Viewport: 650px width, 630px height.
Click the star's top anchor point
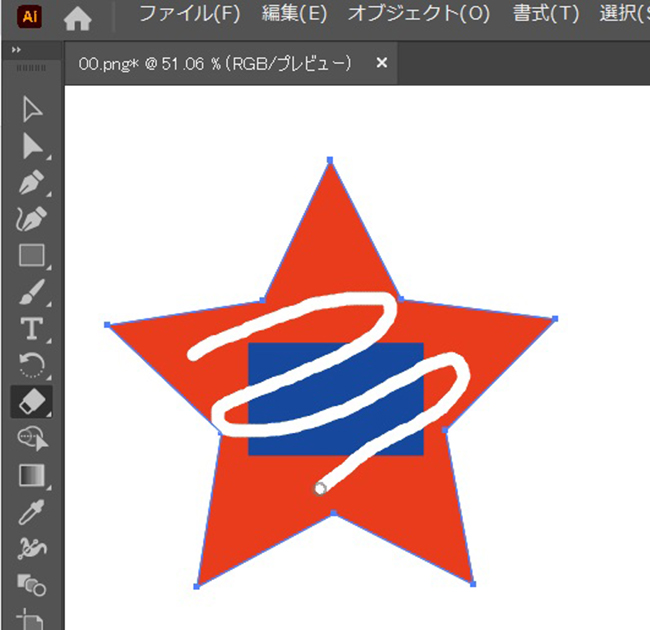coord(330,160)
